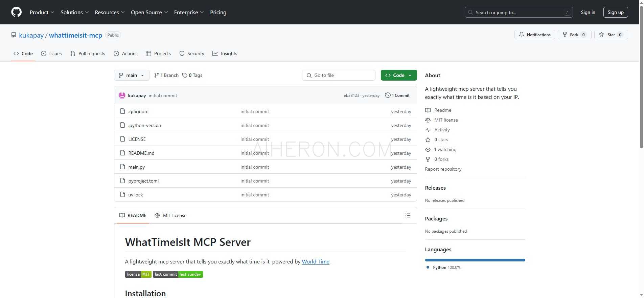Click the magnifier icon in search box
644x298 pixels.
[x=470, y=12]
